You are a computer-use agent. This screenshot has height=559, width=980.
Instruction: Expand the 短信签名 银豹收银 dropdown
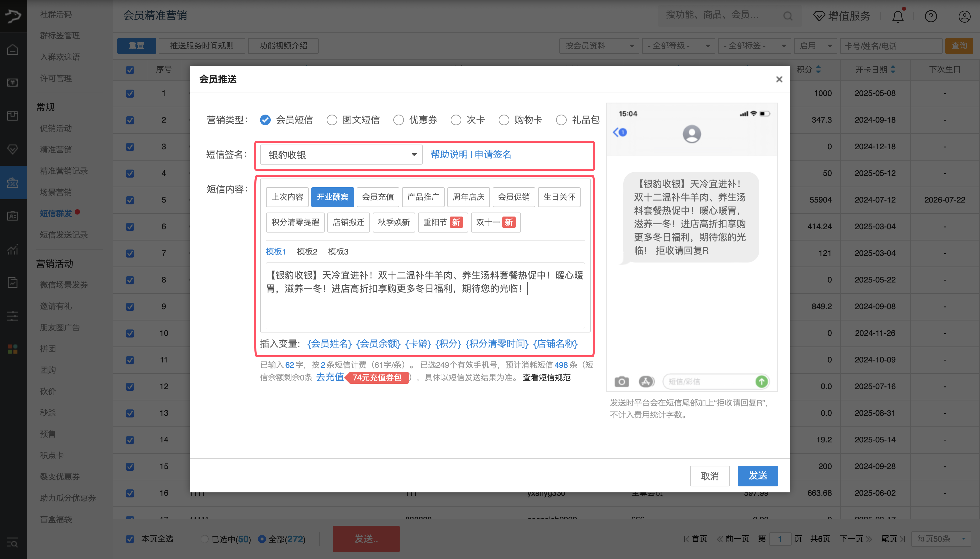(x=341, y=155)
